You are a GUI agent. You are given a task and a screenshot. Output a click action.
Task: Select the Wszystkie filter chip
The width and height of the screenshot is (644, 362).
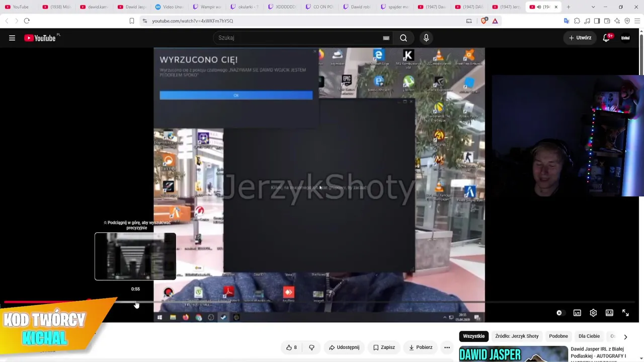[x=473, y=336]
